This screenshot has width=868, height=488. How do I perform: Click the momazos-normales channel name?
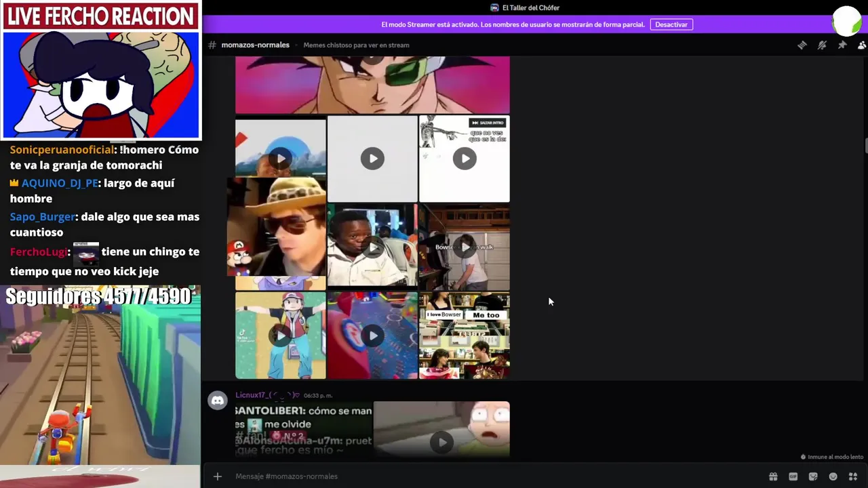coord(255,45)
